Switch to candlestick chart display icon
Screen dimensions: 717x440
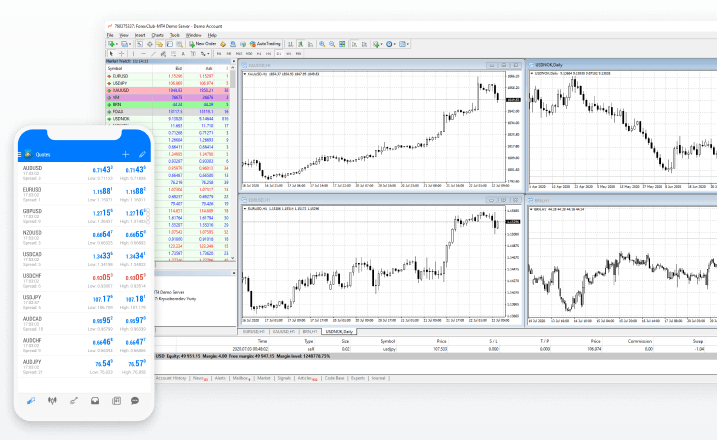300,44
